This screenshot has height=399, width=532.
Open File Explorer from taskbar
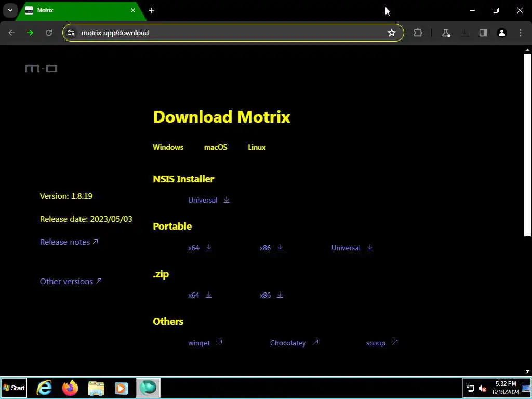(96, 388)
